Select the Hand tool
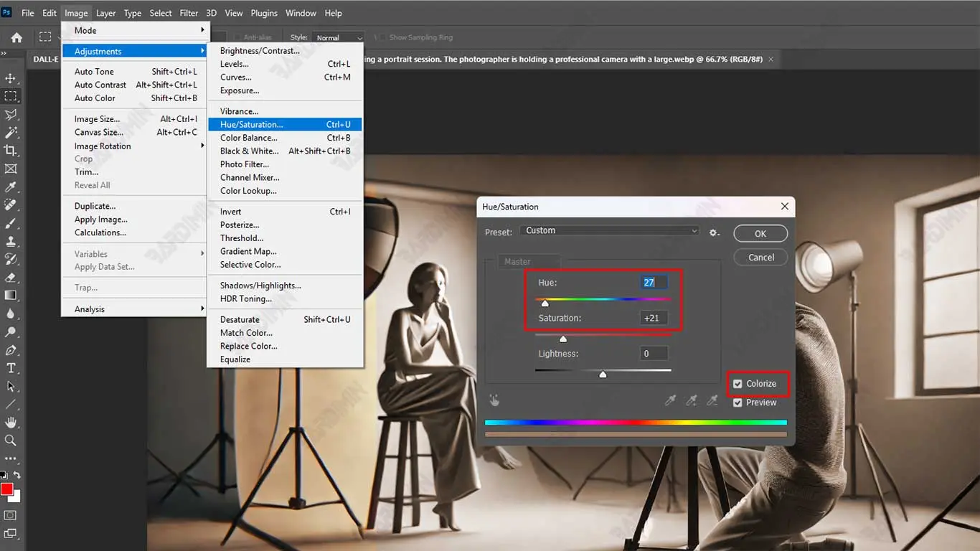This screenshot has height=551, width=980. click(x=11, y=422)
